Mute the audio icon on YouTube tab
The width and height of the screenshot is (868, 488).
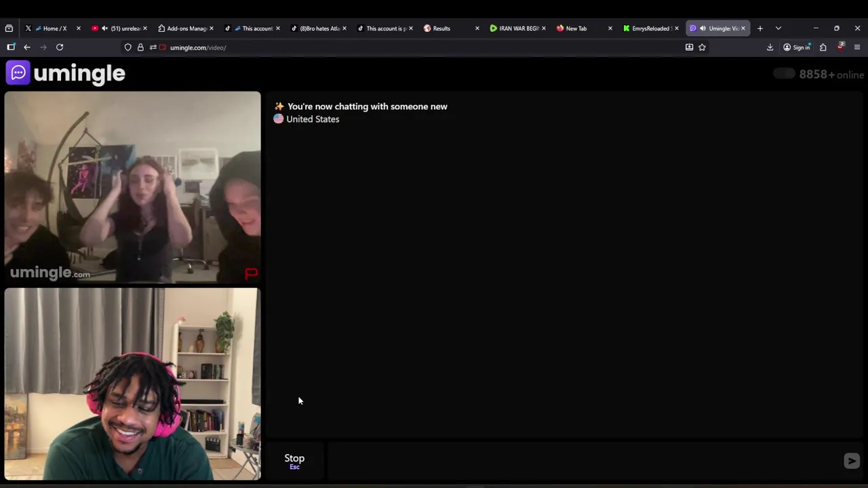pos(104,28)
